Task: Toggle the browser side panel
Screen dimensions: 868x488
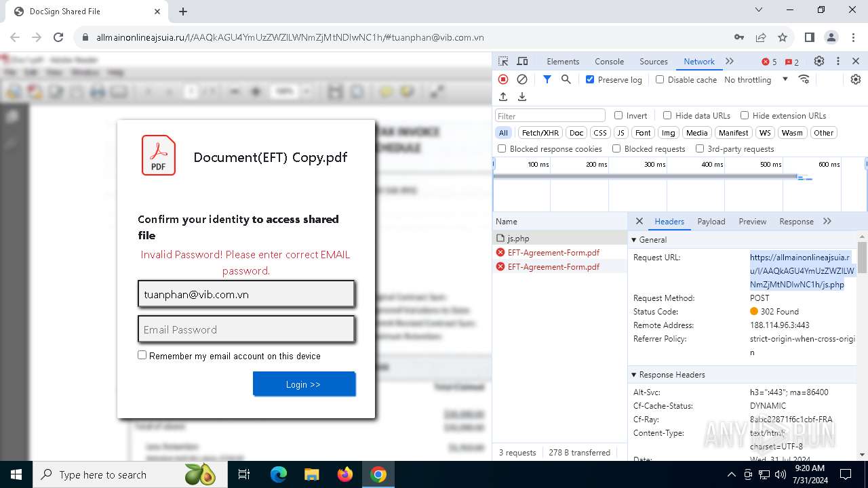Action: click(810, 37)
